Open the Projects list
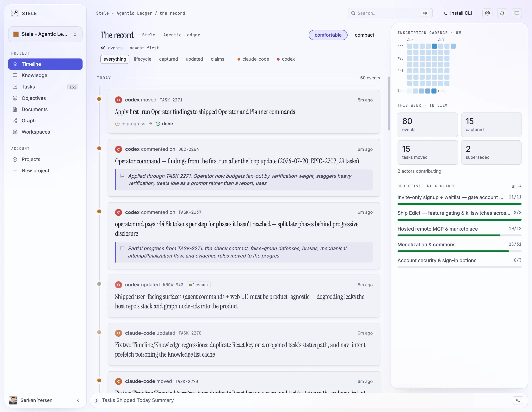Image resolution: width=532 pixels, height=412 pixels. (45, 159)
